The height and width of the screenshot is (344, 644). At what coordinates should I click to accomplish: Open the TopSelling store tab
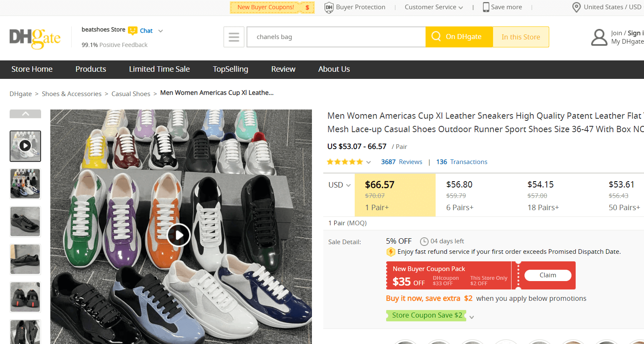230,69
